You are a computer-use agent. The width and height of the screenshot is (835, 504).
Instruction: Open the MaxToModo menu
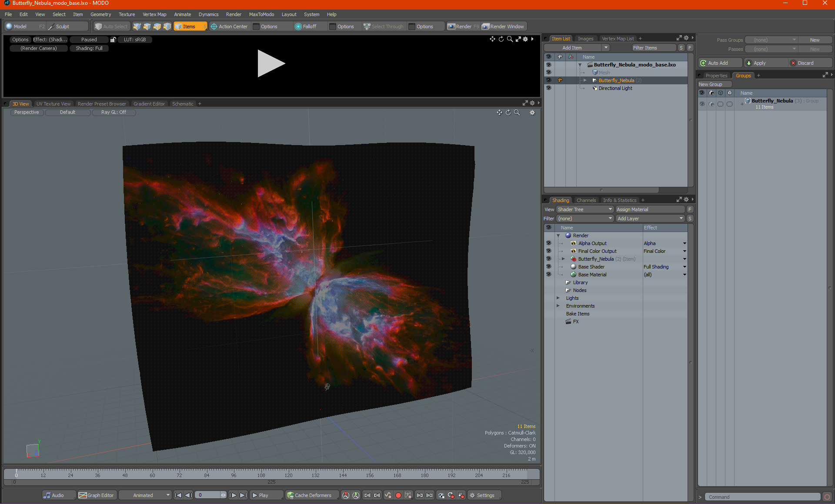[261, 14]
